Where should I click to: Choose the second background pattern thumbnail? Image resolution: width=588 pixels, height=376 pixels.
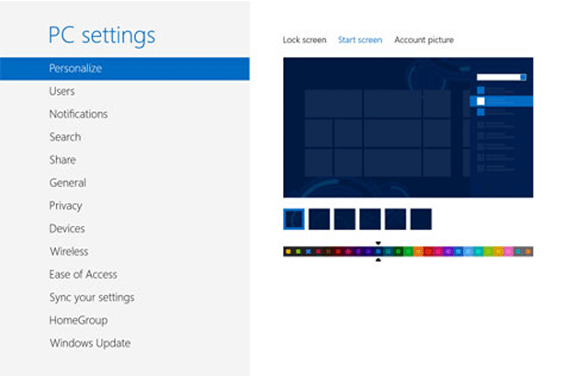(319, 219)
